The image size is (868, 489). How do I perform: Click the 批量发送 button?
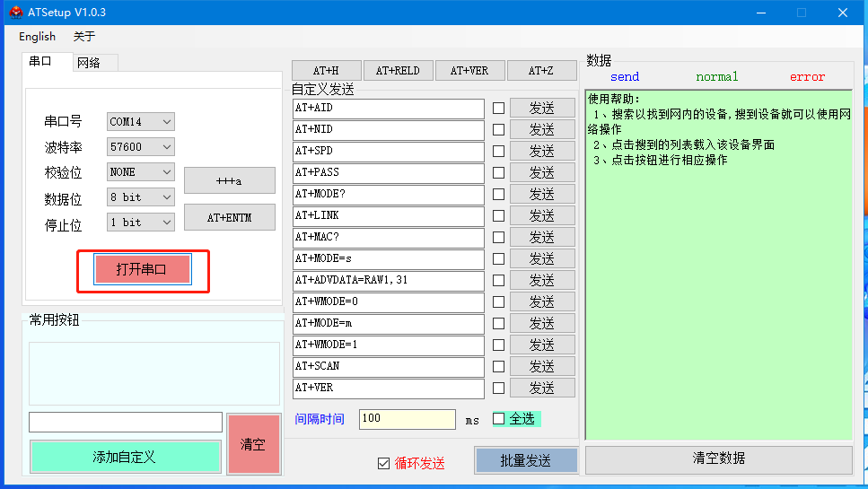[x=525, y=460]
